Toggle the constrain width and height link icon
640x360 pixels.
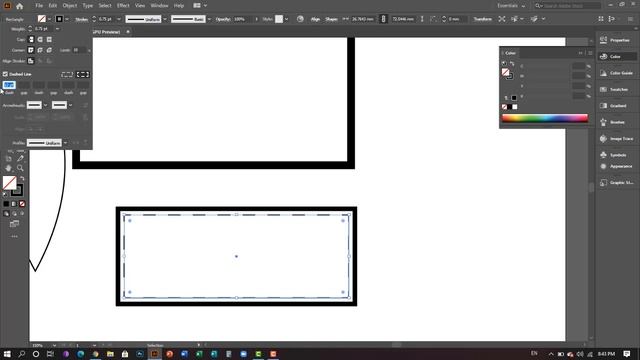383,19
